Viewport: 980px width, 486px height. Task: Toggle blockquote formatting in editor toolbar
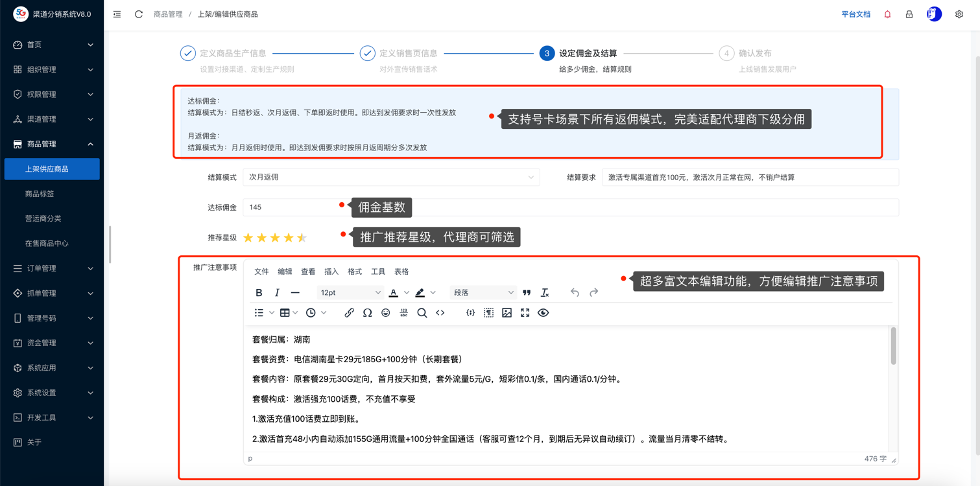(527, 293)
